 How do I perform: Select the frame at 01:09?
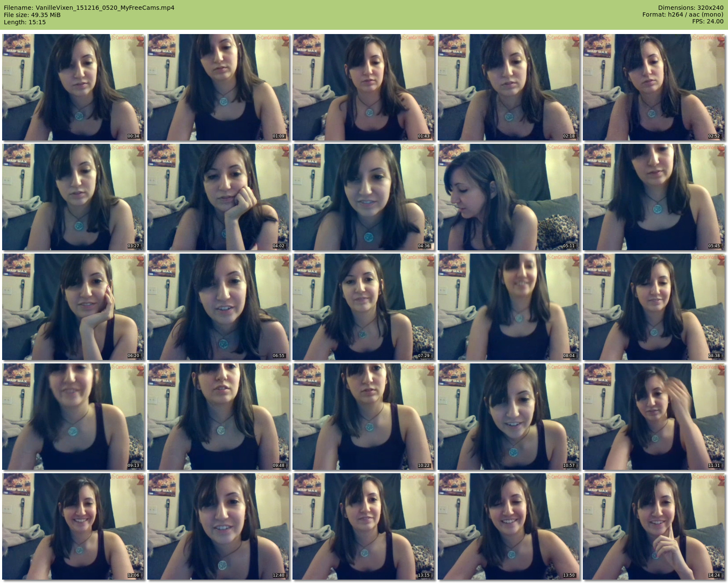[218, 87]
